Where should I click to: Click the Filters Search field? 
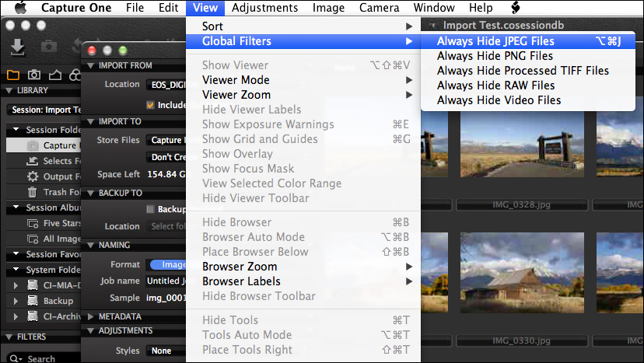[x=44, y=358]
